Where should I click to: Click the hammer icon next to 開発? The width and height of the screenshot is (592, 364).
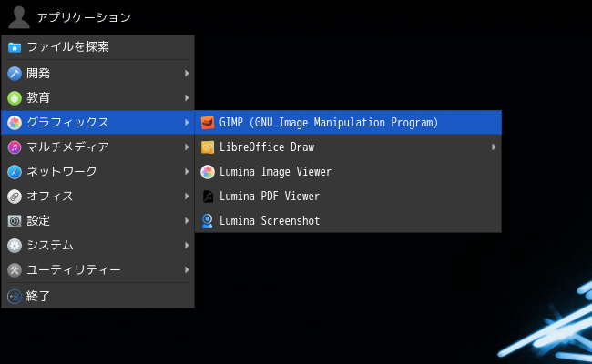pyautogui.click(x=15, y=74)
